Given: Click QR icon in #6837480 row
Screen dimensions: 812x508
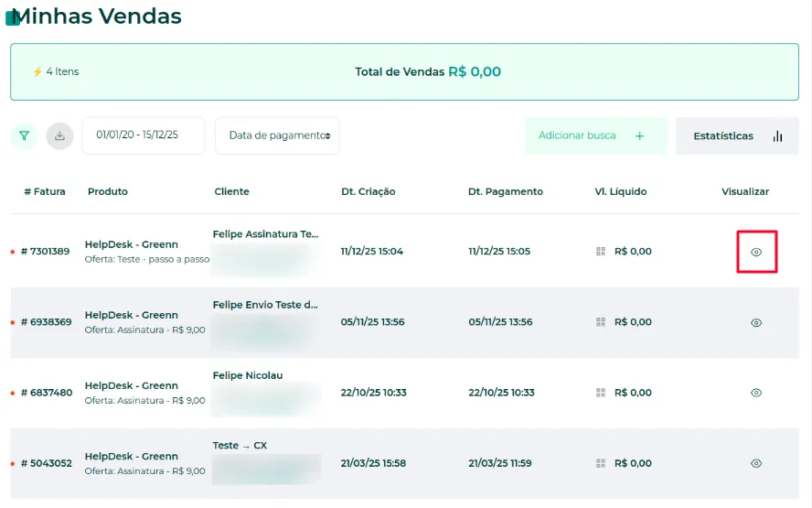Looking at the screenshot, I should tap(601, 393).
